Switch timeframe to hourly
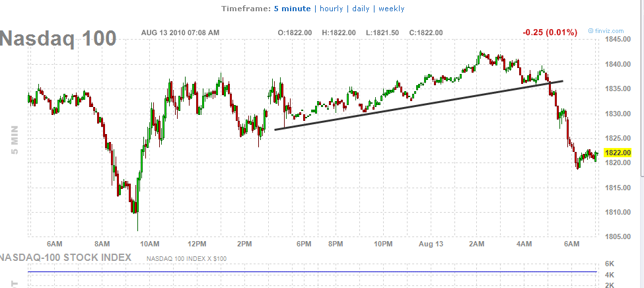Image resolution: width=644 pixels, height=288 pixels. point(331,9)
